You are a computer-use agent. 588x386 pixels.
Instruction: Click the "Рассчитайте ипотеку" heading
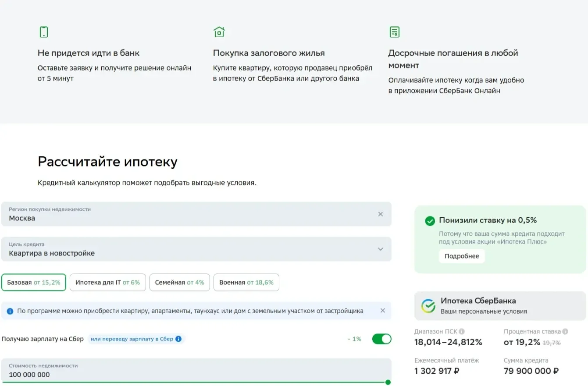point(107,162)
